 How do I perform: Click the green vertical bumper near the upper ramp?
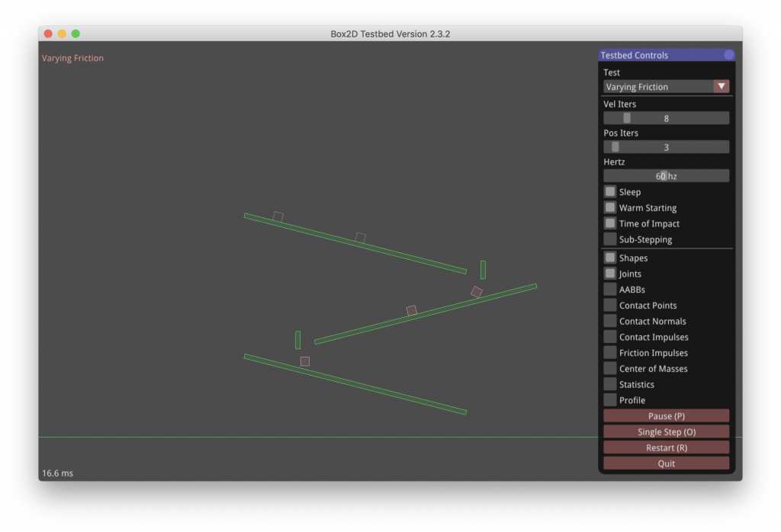tap(483, 270)
